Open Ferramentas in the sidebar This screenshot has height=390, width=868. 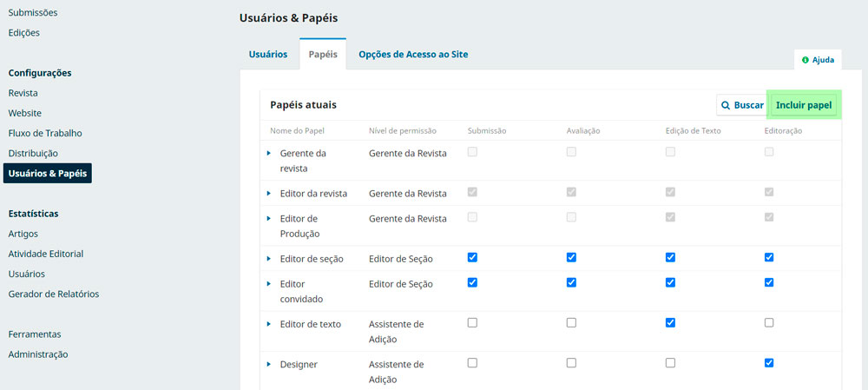pyautogui.click(x=35, y=334)
